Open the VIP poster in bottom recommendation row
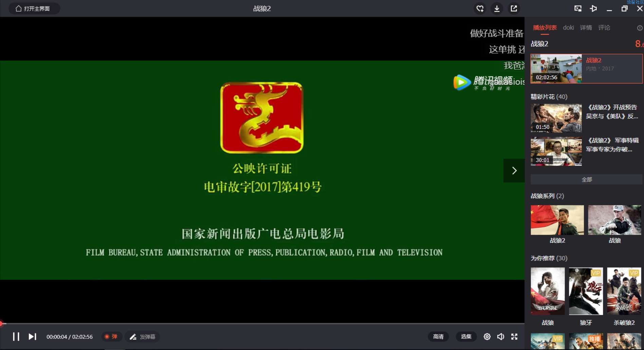644x350 pixels. point(548,341)
